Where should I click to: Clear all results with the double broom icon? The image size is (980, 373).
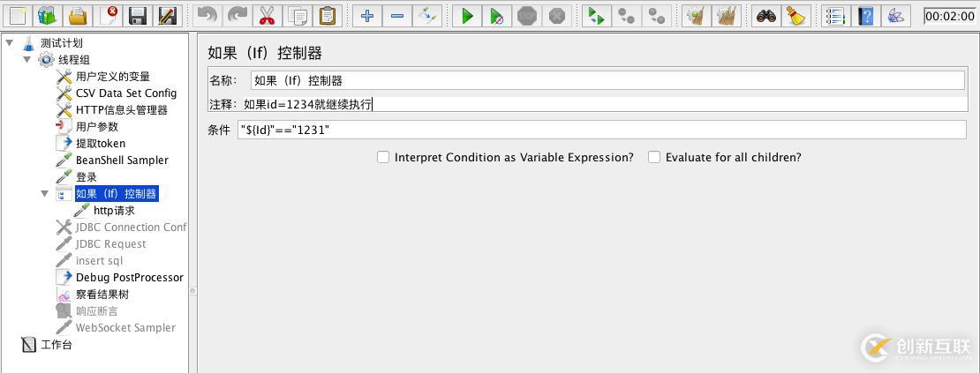pyautogui.click(x=727, y=16)
